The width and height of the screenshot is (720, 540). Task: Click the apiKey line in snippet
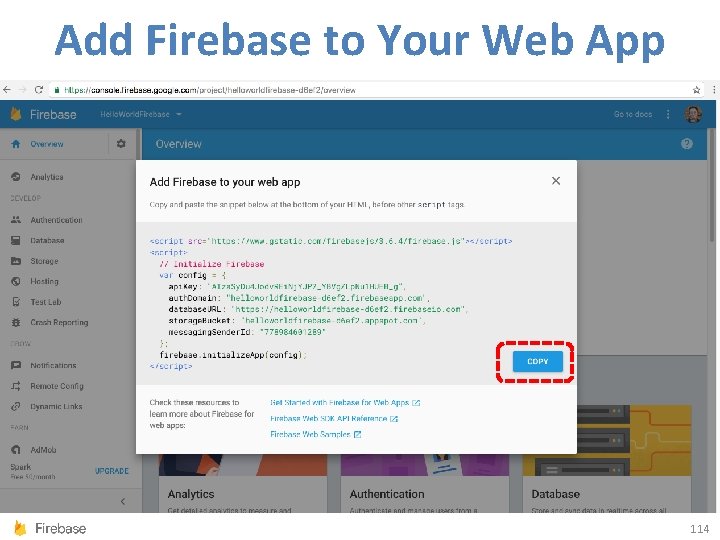point(287,287)
